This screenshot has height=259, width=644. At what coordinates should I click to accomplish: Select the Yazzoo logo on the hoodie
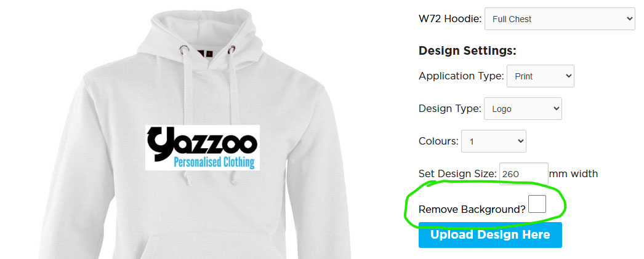203,148
